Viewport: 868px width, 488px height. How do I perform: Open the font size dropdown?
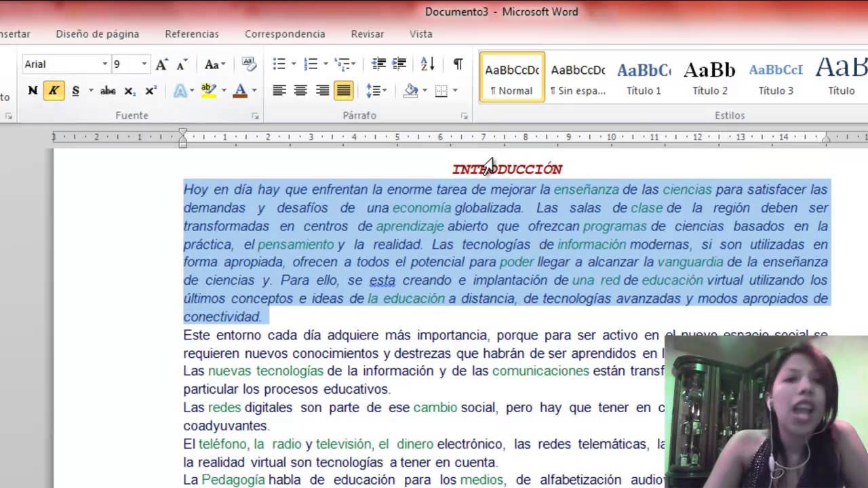click(144, 64)
